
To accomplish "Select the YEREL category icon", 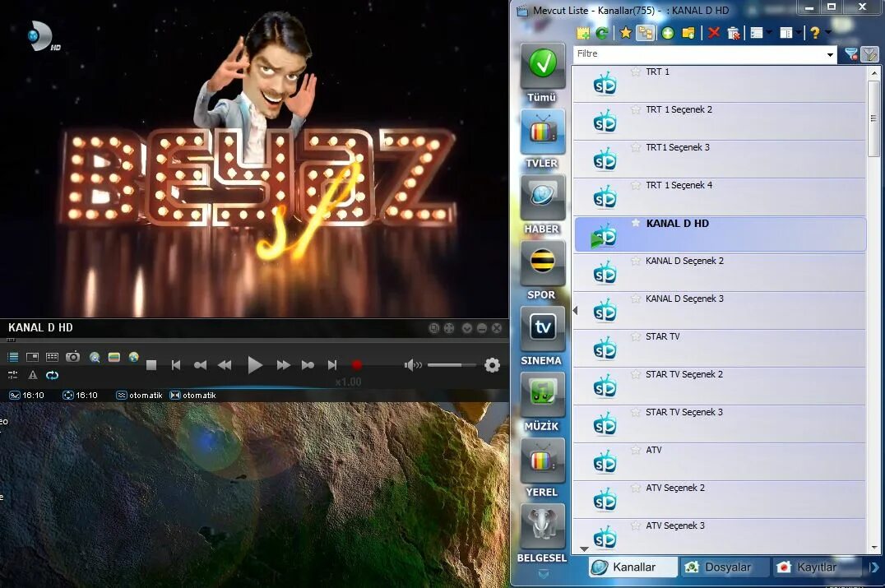I will point(542,461).
